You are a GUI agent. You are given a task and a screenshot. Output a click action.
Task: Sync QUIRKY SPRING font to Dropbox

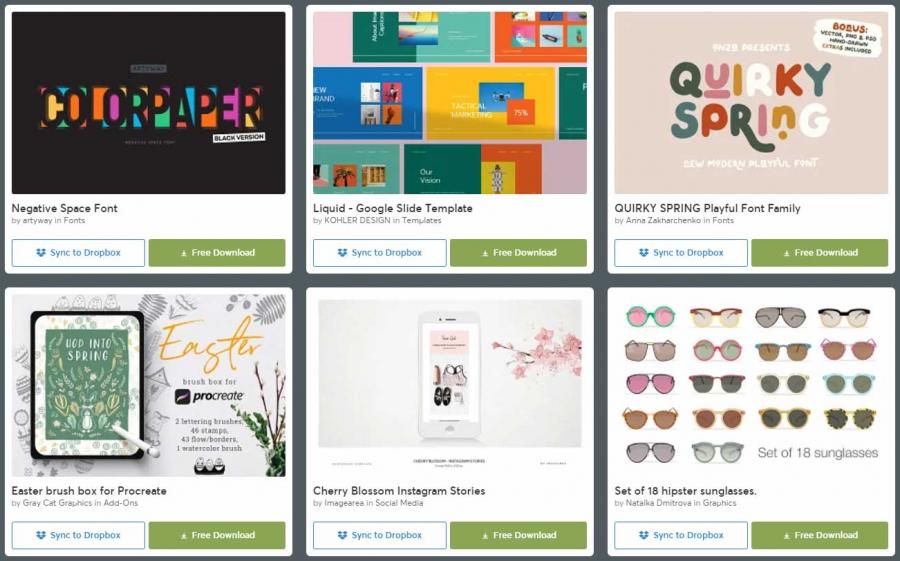(681, 253)
